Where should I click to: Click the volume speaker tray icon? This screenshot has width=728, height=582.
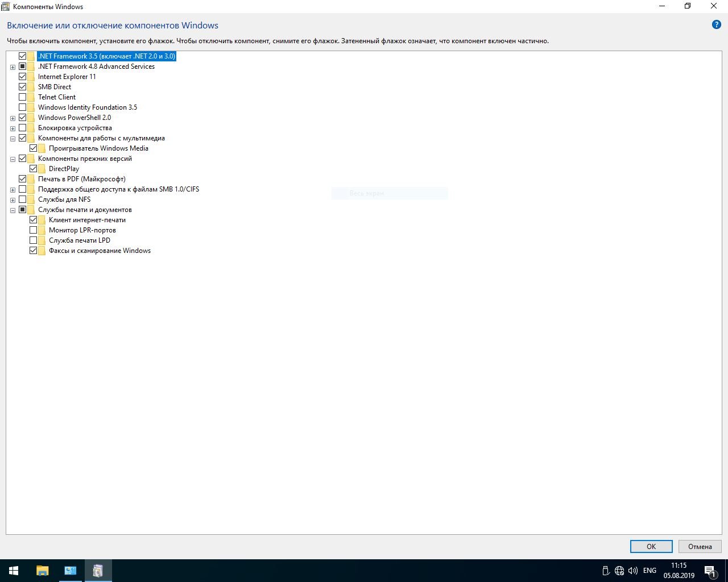click(633, 571)
